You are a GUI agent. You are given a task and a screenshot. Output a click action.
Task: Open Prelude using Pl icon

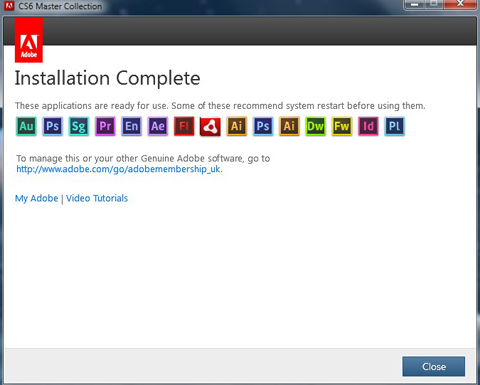(x=395, y=126)
